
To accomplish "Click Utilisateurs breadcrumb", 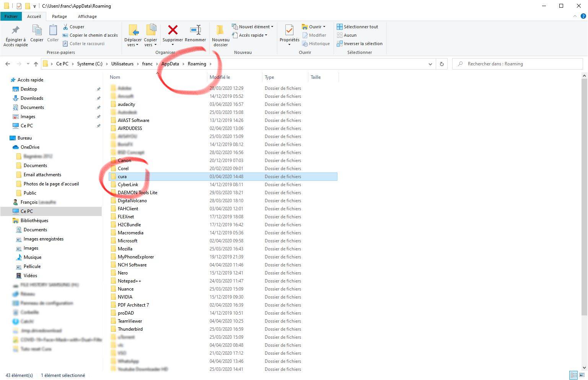I will pos(122,64).
